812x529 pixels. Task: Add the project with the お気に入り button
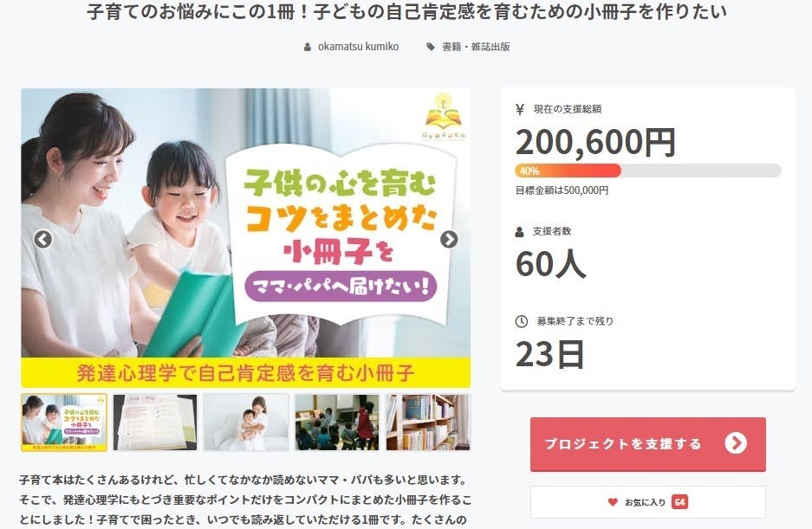coord(648,501)
